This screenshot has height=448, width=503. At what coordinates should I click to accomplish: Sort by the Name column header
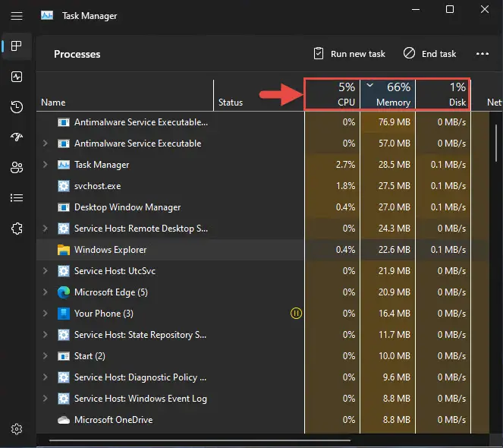pos(124,96)
